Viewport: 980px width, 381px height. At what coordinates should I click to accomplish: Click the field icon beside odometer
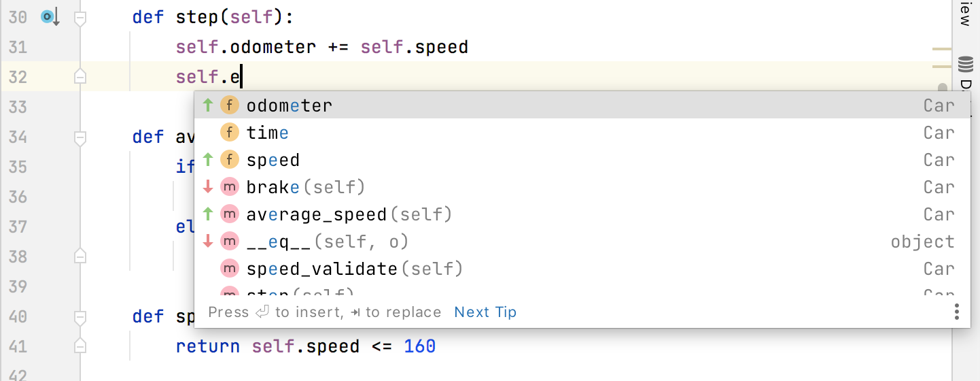(230, 105)
